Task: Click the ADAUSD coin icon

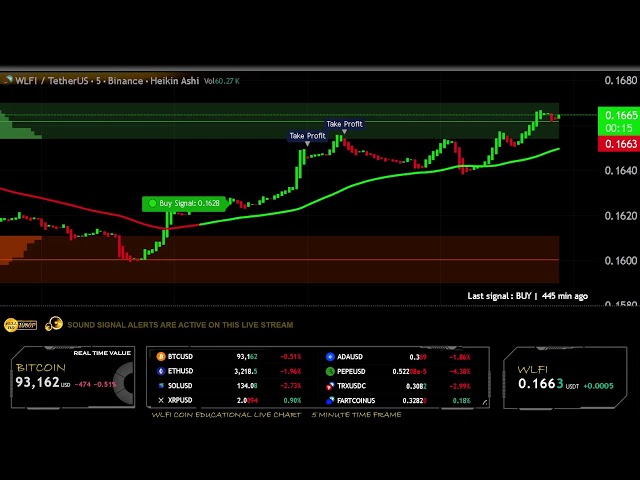Action: (x=330, y=357)
